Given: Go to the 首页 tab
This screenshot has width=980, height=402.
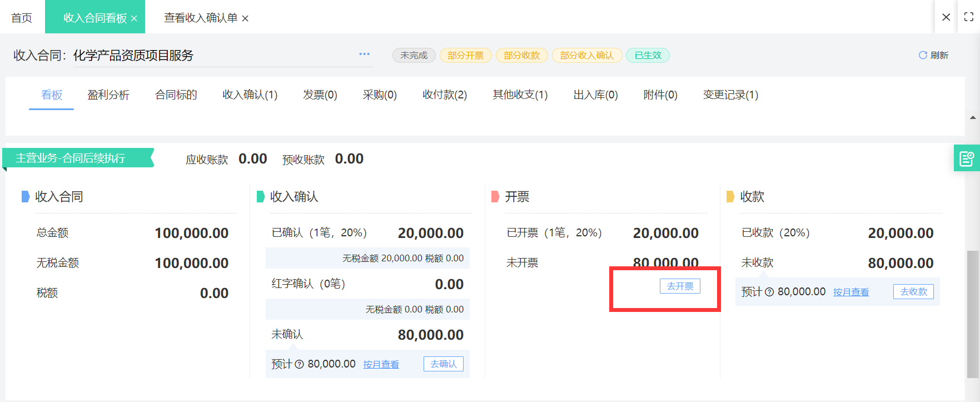Looking at the screenshot, I should point(22,18).
